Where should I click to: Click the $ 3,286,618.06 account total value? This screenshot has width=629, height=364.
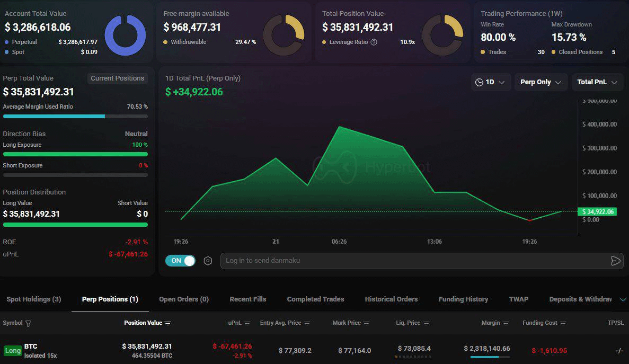pos(38,27)
